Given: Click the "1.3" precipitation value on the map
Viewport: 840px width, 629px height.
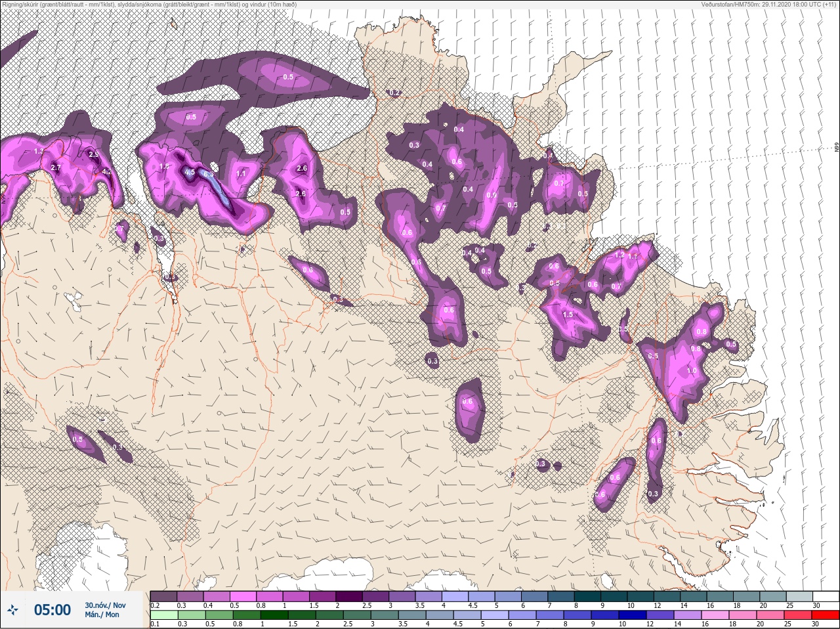Looking at the screenshot, I should (38, 152).
